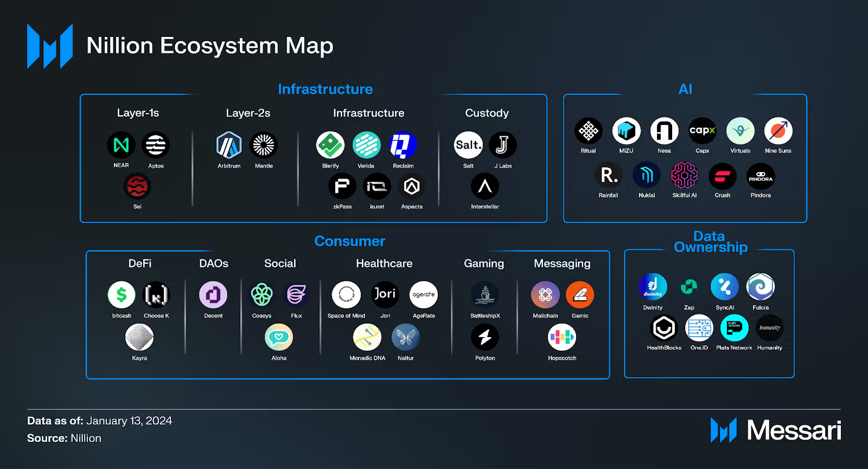
Task: Click the Source: Nillion text
Action: [x=64, y=438]
